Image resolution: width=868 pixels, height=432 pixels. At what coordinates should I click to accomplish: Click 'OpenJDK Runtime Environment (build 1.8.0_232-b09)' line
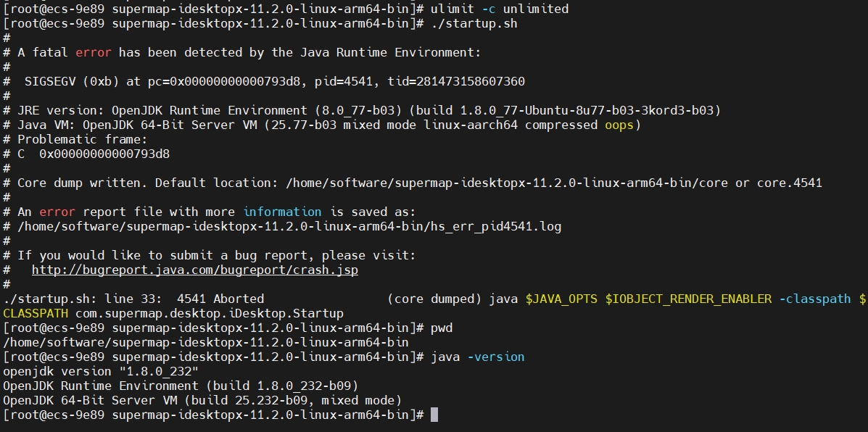click(181, 386)
